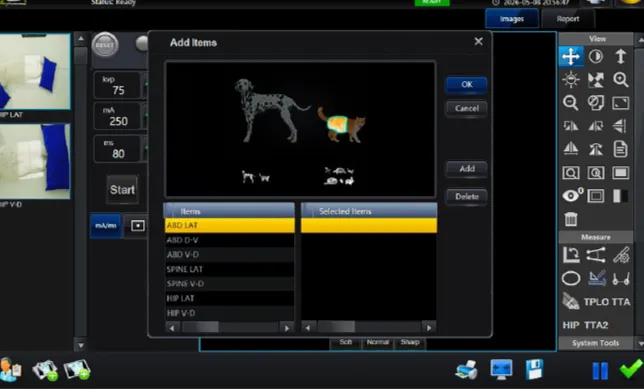Toggle the mA/ms mode button
The height and width of the screenshot is (389, 644).
click(106, 226)
